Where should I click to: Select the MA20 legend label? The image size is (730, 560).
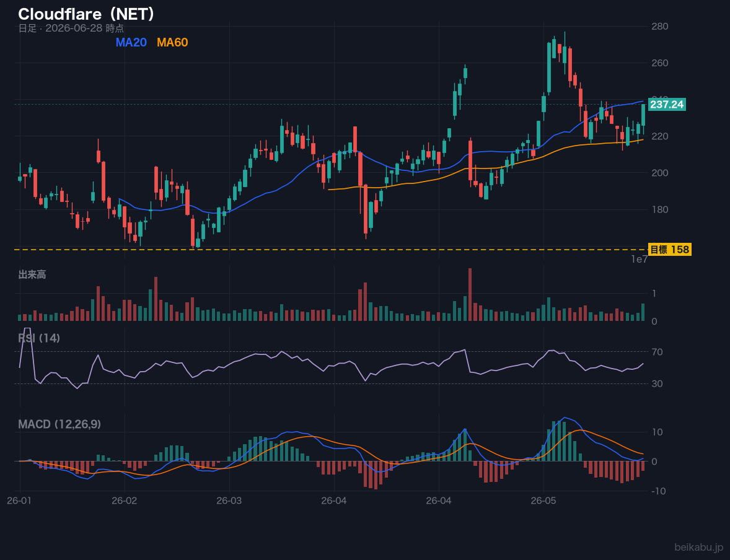[131, 42]
